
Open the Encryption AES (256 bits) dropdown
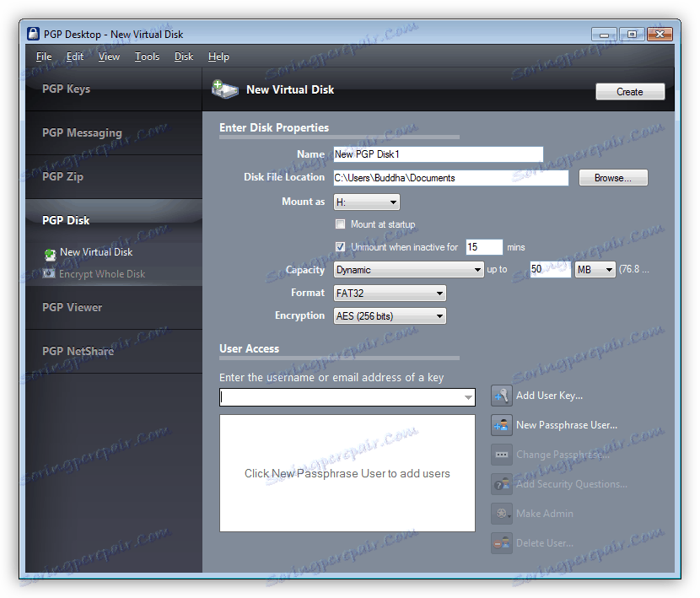[390, 315]
